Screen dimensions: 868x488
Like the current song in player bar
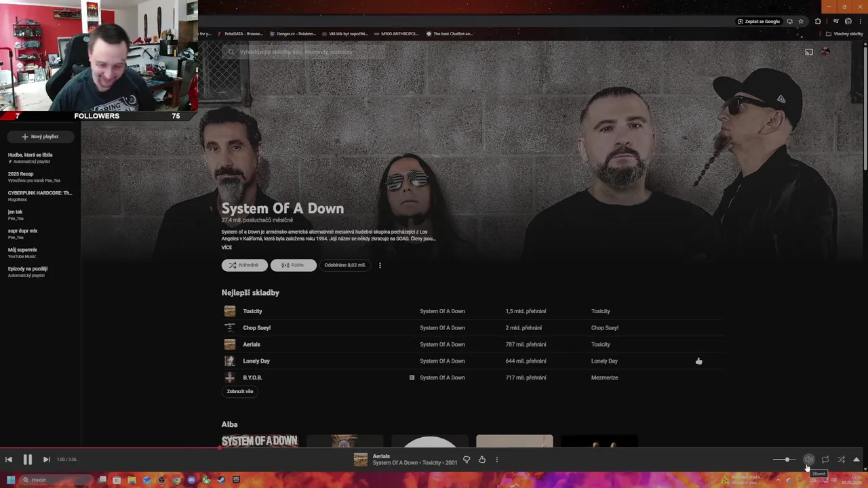(482, 460)
